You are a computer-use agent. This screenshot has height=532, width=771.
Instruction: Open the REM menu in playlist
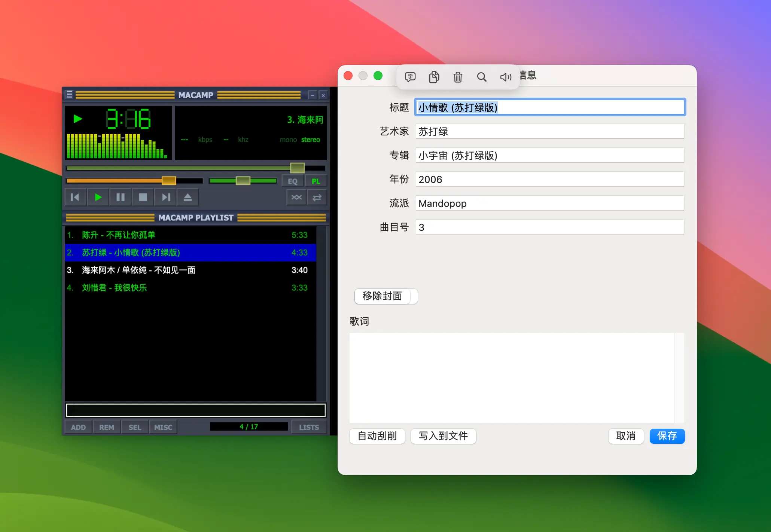tap(107, 427)
